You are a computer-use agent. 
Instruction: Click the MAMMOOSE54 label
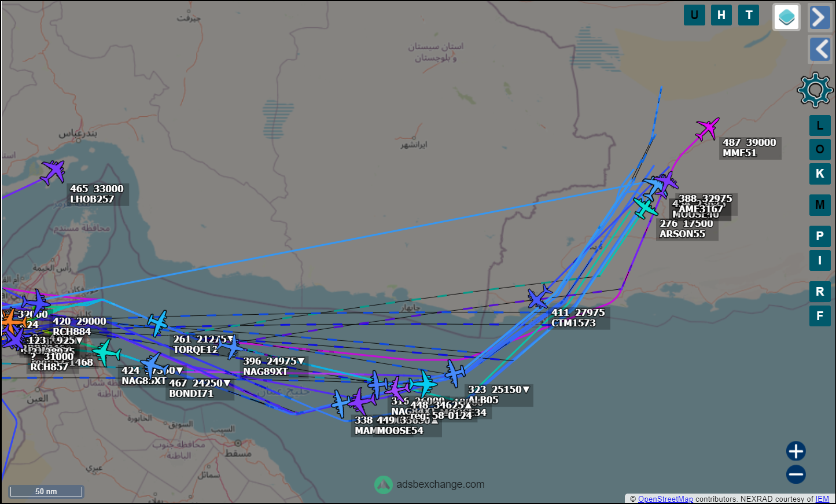[389, 431]
